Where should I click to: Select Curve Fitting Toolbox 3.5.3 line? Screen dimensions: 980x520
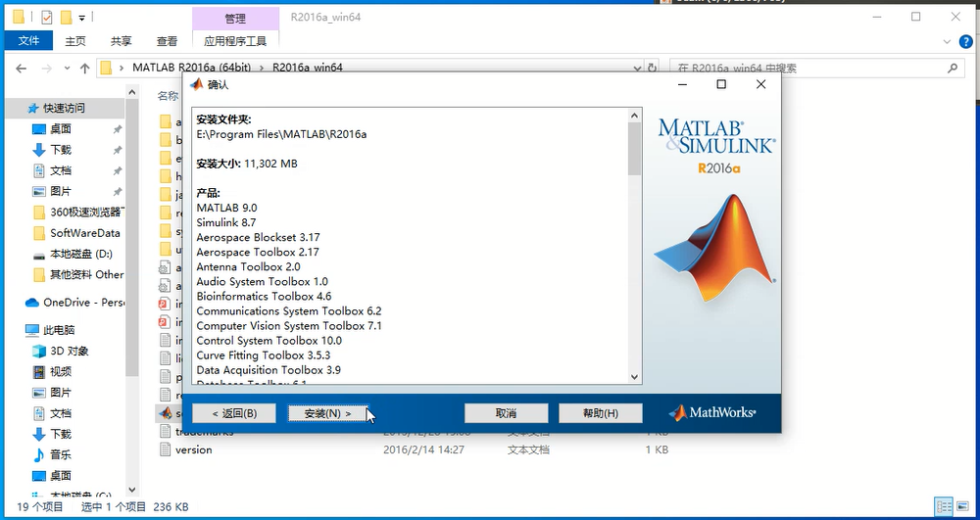click(x=263, y=355)
